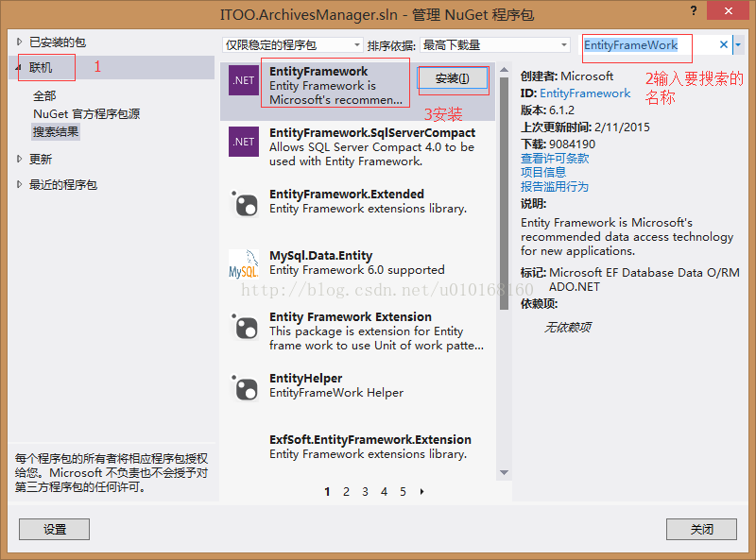Click the 无依赖项 text

pyautogui.click(x=568, y=328)
